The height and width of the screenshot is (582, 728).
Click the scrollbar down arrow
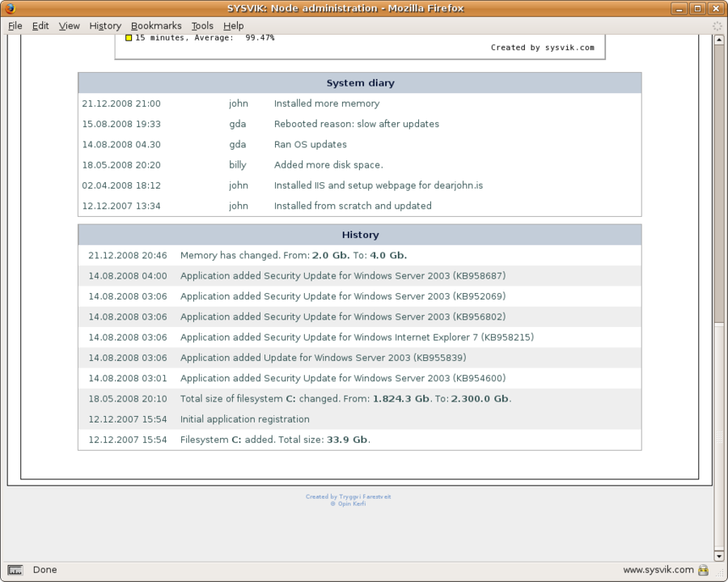point(719,556)
